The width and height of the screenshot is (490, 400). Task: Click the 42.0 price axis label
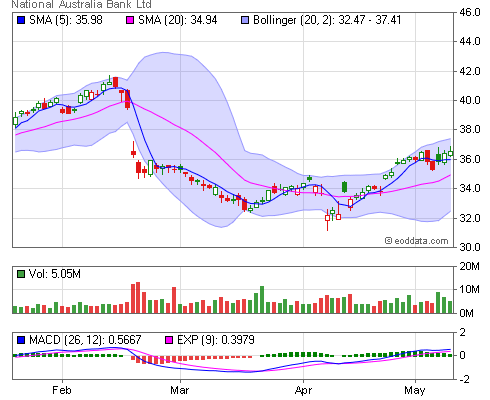pos(470,71)
